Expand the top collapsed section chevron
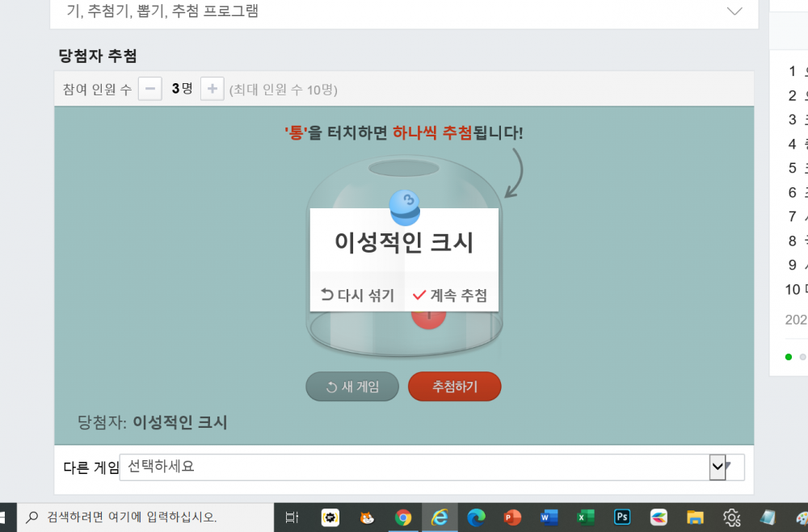Screen dimensions: 808x532 pos(734,10)
